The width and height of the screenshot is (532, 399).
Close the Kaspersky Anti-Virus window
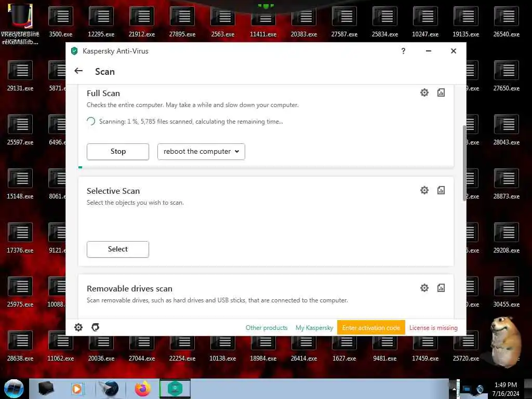(x=453, y=51)
